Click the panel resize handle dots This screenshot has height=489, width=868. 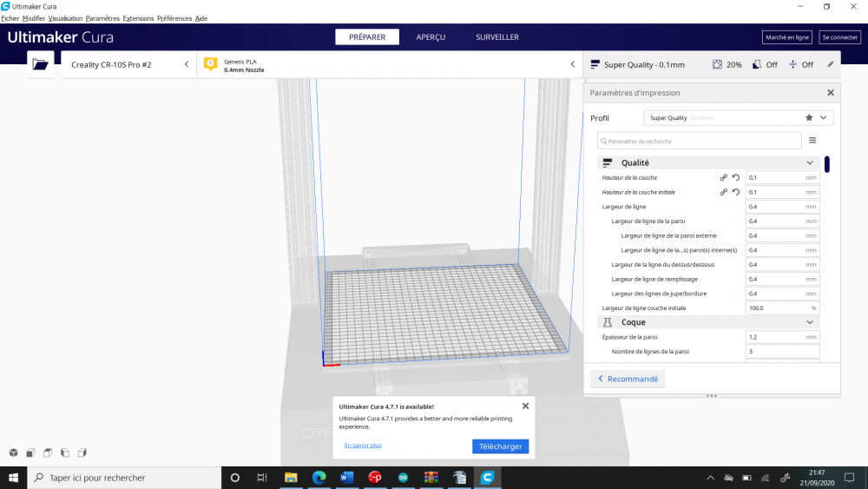(712, 395)
